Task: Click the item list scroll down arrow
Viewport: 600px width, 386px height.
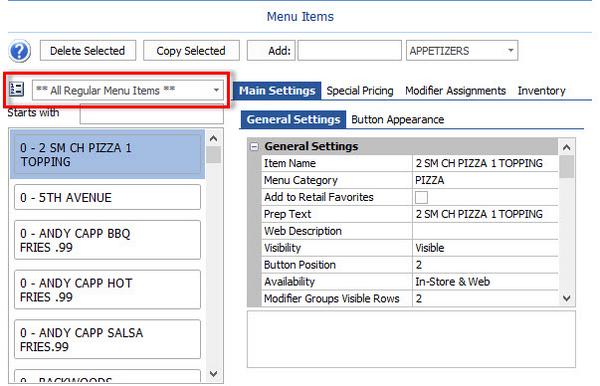Action: [214, 374]
